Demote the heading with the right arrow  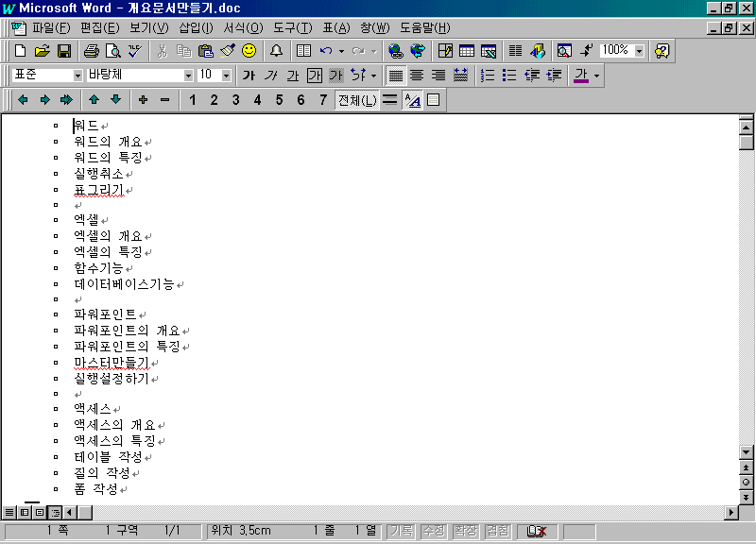click(x=44, y=100)
